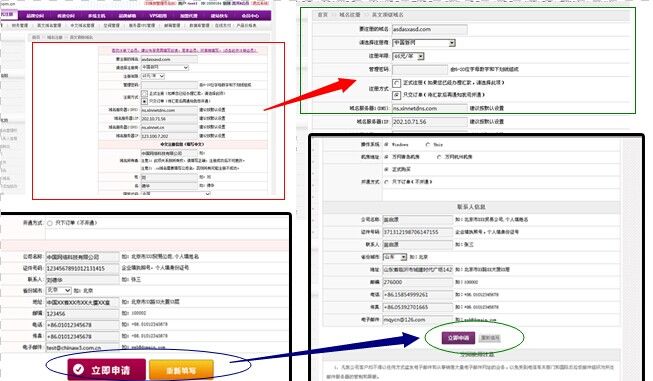The height and width of the screenshot is (381, 653).
Task: Click the mqycn@126.com email field
Action: [x=417, y=320]
